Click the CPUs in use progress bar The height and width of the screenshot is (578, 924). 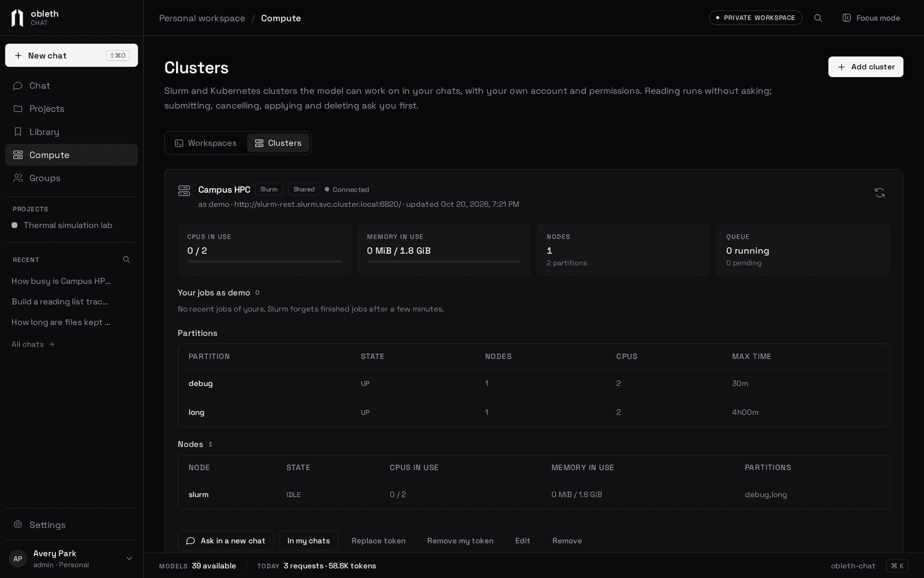pos(264,262)
